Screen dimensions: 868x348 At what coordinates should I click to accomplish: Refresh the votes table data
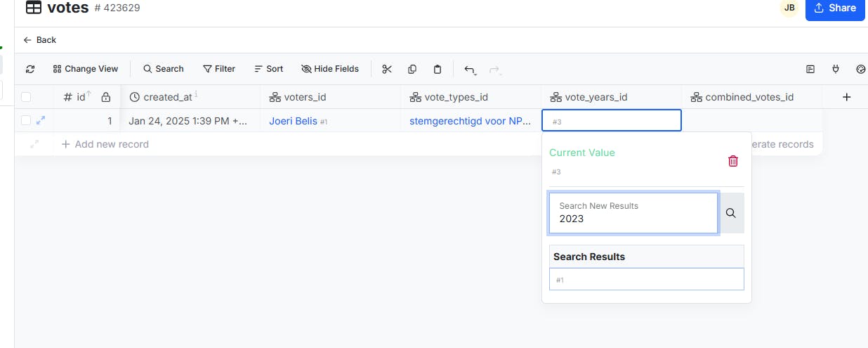(30, 69)
